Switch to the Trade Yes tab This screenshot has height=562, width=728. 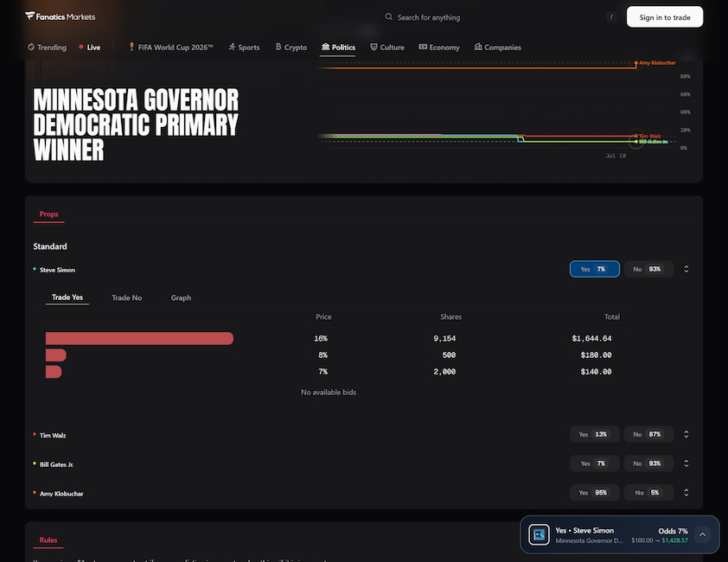[67, 297]
